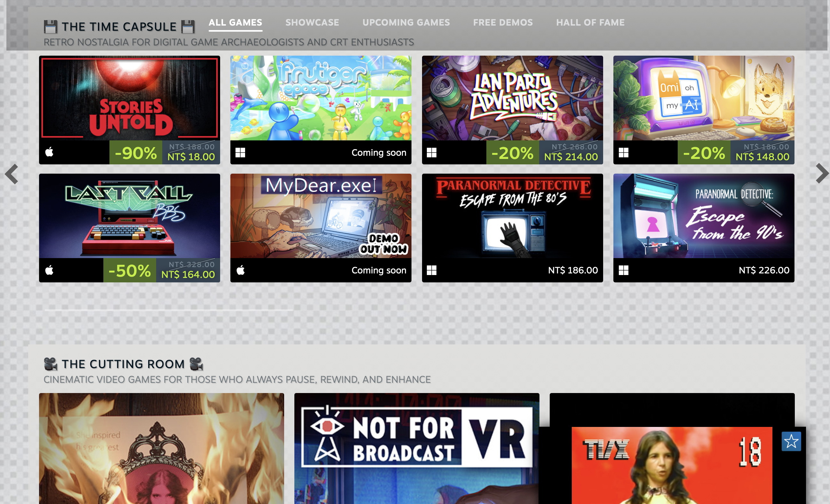Click the -90% discount badge on Stories Untold
830x504 pixels.
click(x=136, y=153)
